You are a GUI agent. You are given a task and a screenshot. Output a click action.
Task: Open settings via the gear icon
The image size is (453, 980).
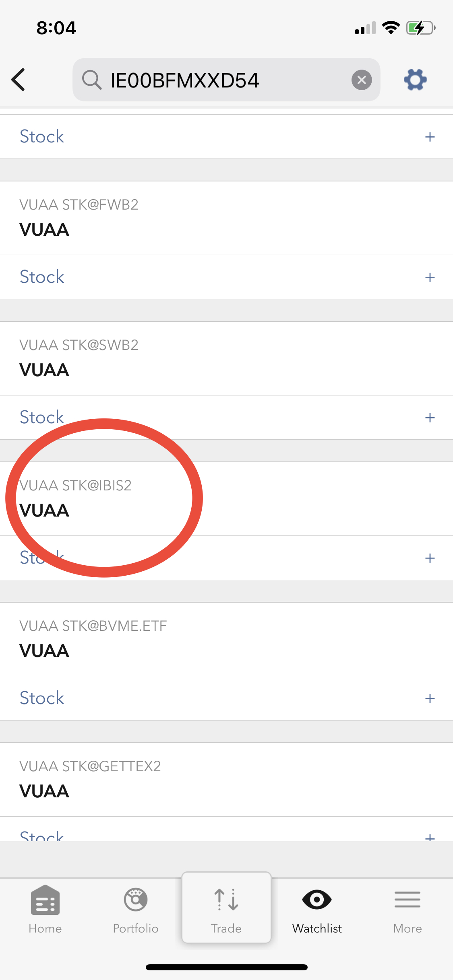415,80
